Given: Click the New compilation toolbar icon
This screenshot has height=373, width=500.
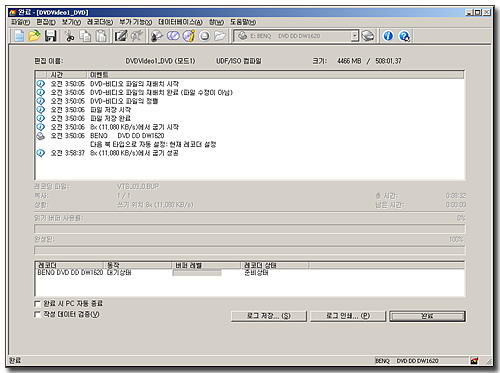Looking at the screenshot, I should click(x=19, y=36).
